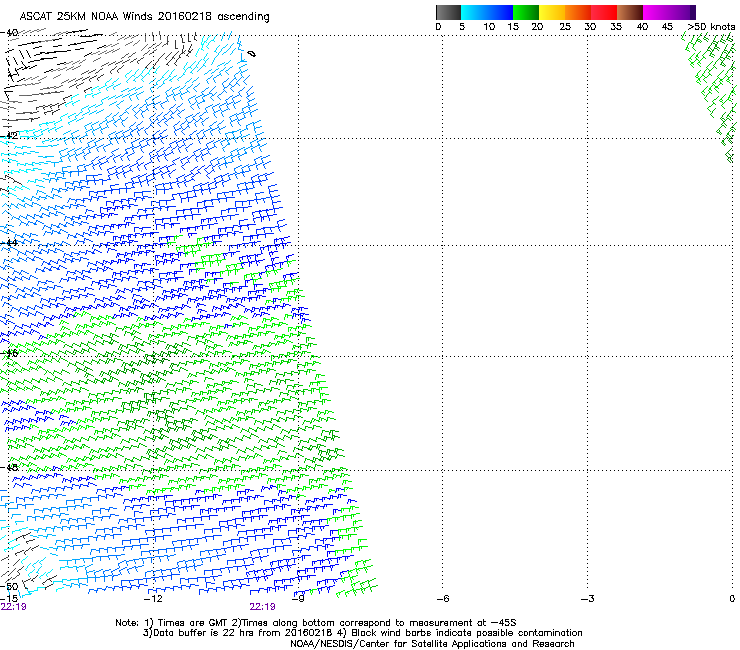Choose the red 30-35 knots color segment
This screenshot has height=650, width=740.
tap(604, 12)
